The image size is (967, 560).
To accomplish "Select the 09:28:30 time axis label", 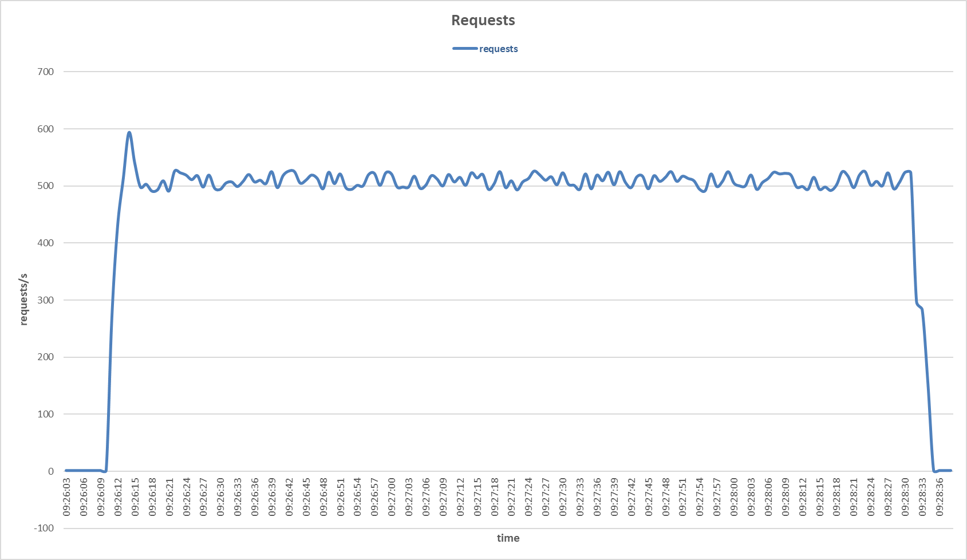I will click(x=906, y=497).
